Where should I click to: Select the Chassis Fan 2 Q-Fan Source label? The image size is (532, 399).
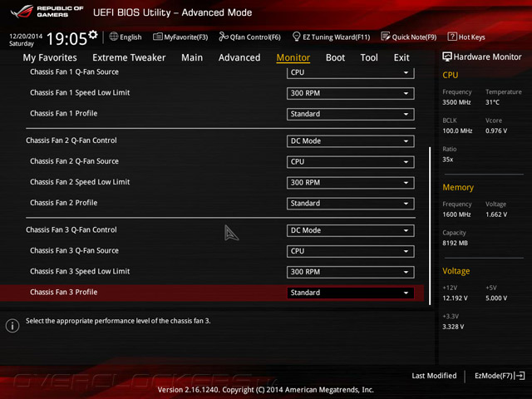(74, 161)
